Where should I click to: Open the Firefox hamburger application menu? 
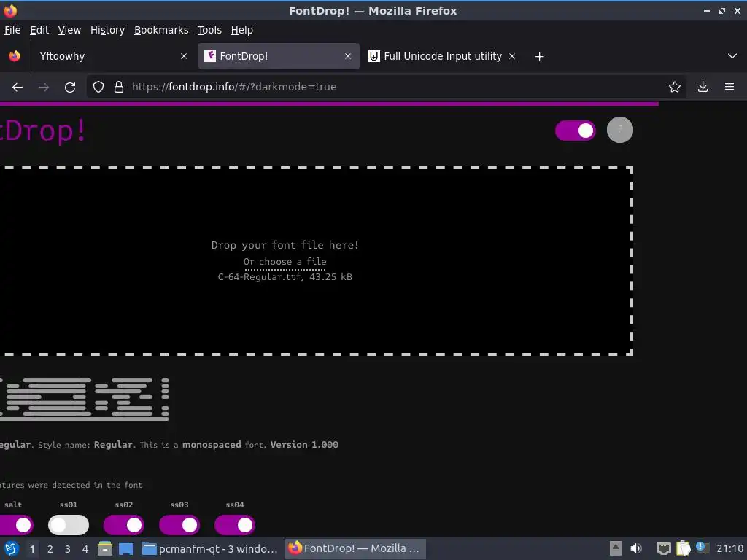tap(729, 87)
